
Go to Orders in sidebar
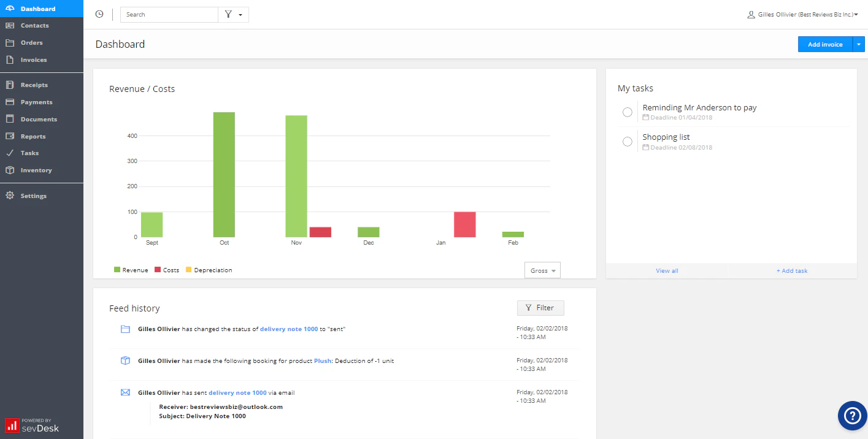tap(32, 43)
